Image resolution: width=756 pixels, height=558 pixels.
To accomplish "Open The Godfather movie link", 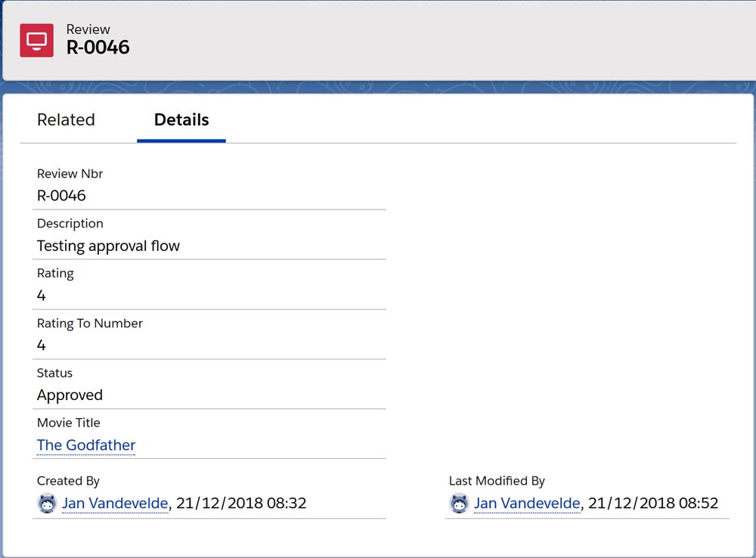I will 86,445.
